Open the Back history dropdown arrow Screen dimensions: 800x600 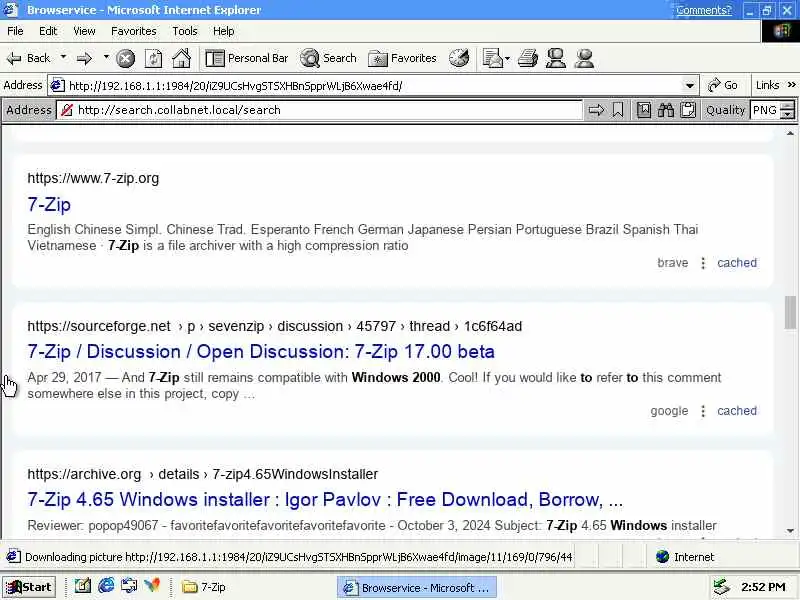[x=63, y=57]
